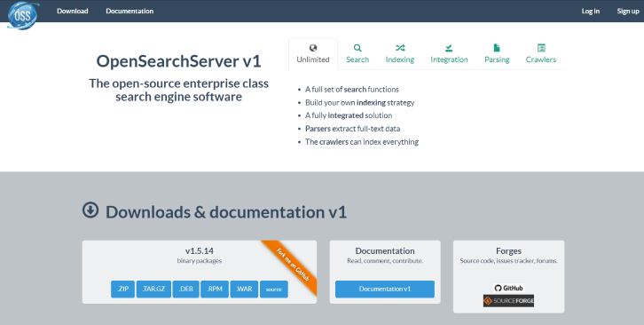
Task: Click 'Source code, issues tracker, forums.' text
Action: (x=508, y=261)
